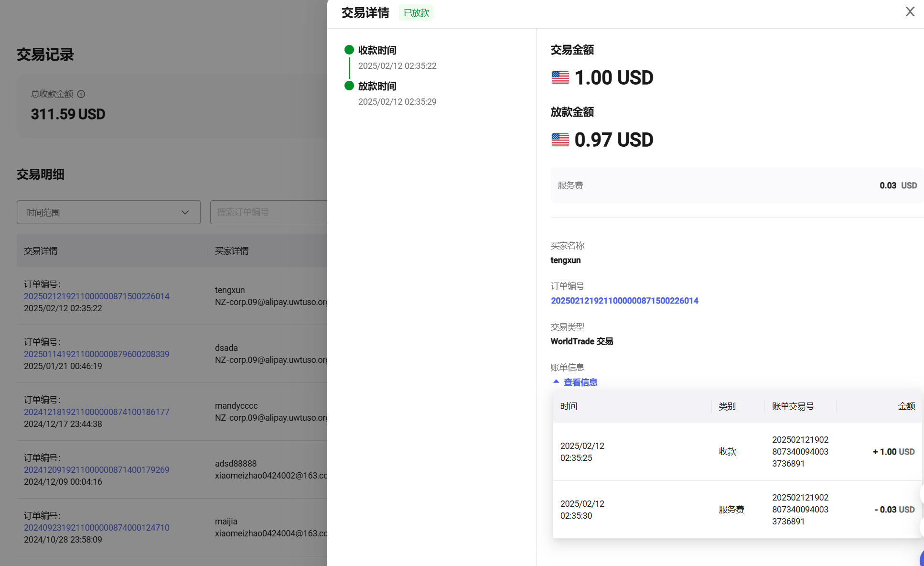
Task: Click the US flag icon next to 1.00 USD
Action: pos(560,77)
